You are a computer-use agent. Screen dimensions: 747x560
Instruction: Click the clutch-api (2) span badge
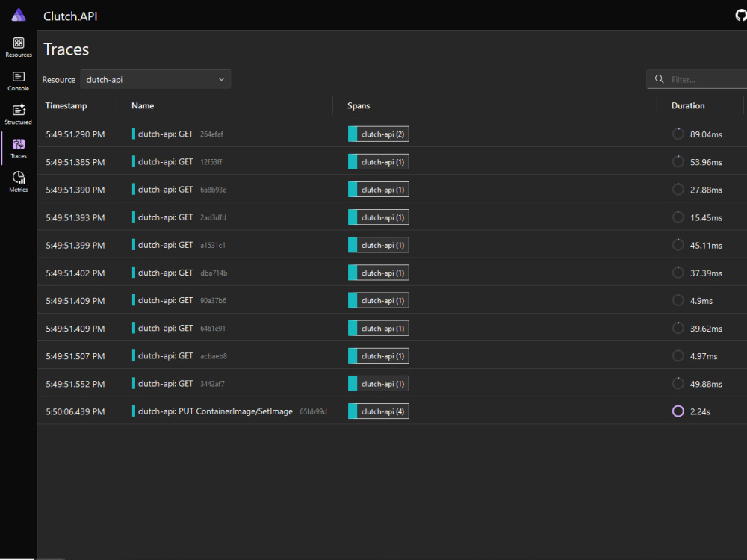coord(379,134)
